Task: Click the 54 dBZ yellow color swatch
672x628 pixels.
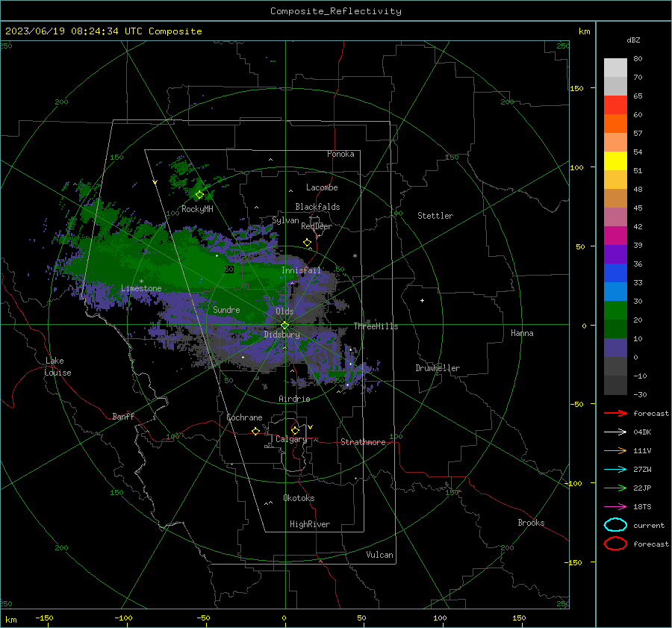Action: (615, 161)
